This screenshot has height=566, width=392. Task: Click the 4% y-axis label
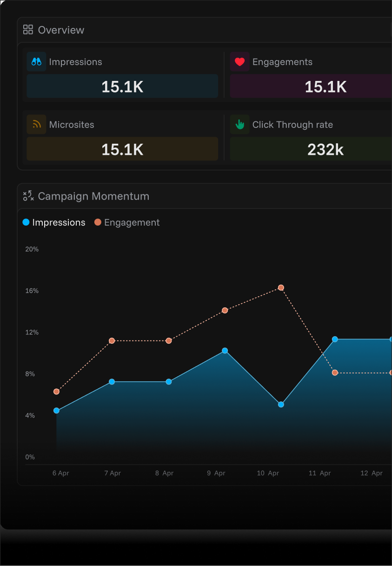click(x=30, y=415)
